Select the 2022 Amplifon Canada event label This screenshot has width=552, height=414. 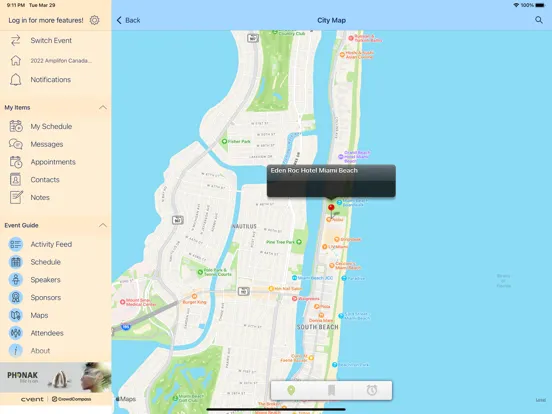61,61
